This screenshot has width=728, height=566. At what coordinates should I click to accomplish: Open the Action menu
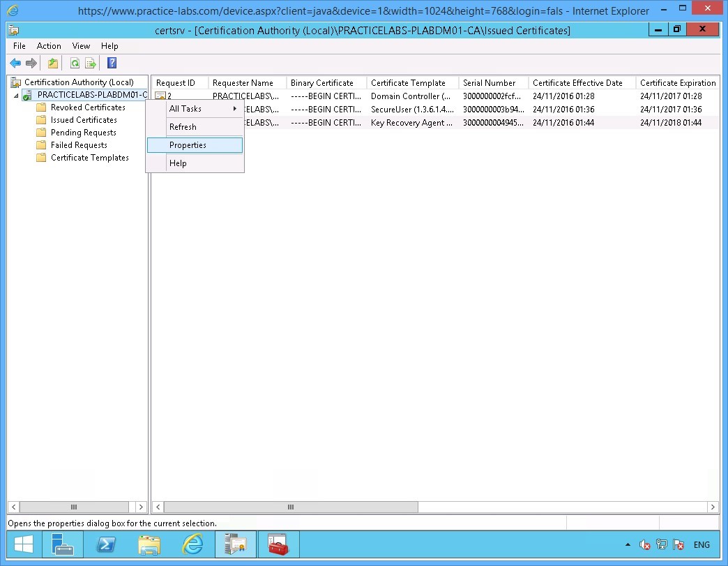(x=49, y=45)
